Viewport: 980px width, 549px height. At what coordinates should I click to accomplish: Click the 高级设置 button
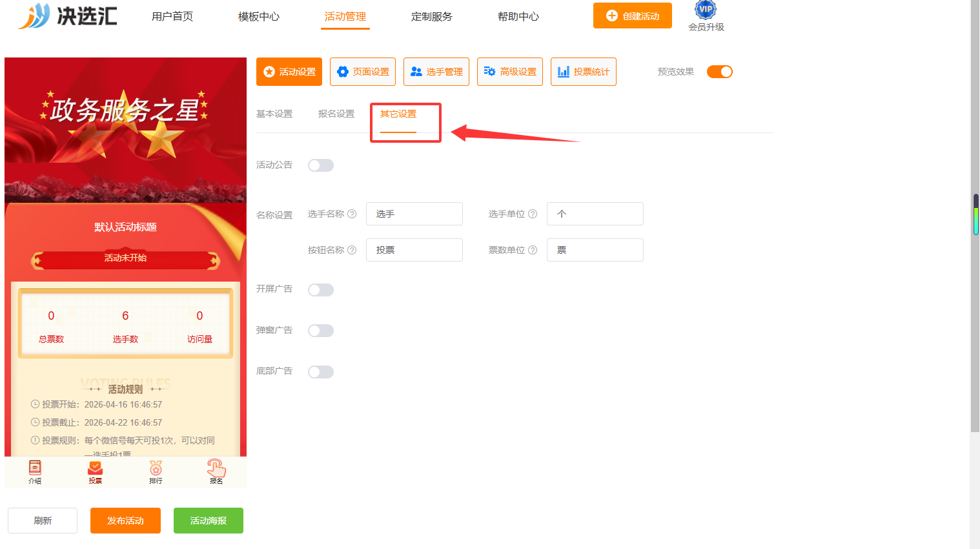[x=510, y=72]
